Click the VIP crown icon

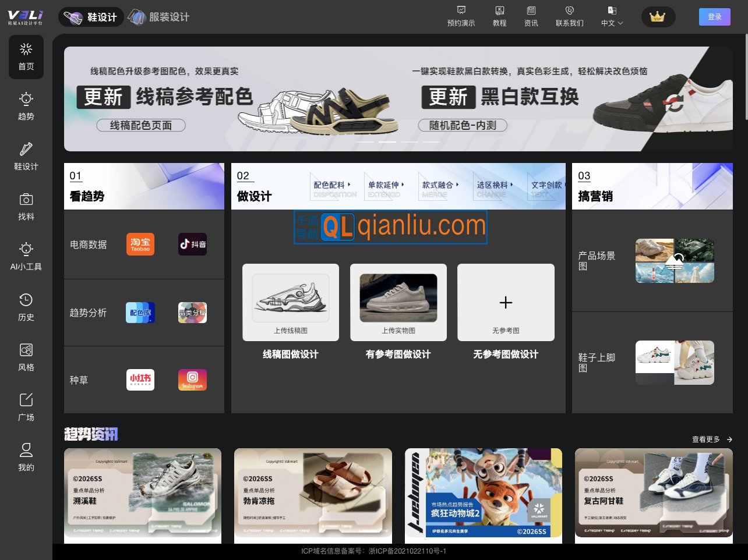point(658,17)
